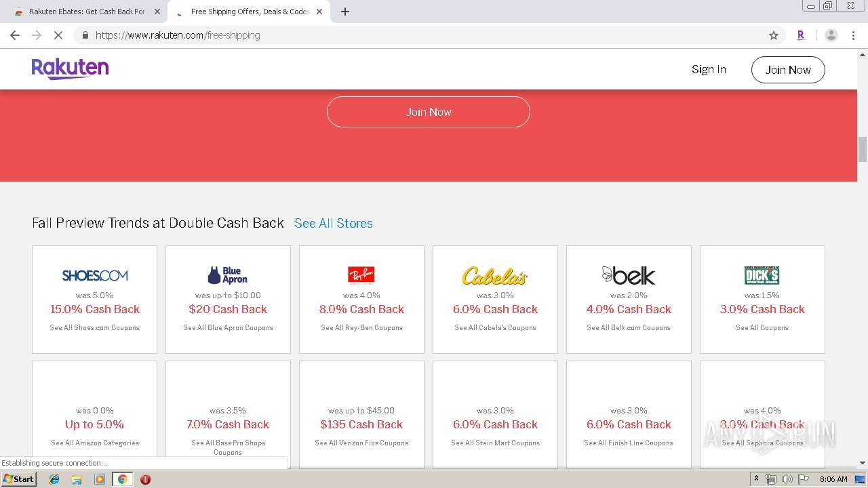Open file explorer from taskbar
Screen dimensions: 868x488
pos(77,479)
